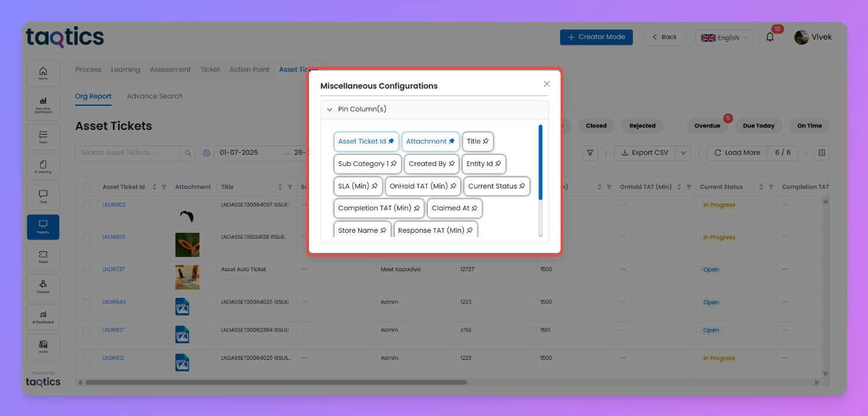Filter the Current Status column
Screen dimensions: 868x416
click(x=771, y=187)
